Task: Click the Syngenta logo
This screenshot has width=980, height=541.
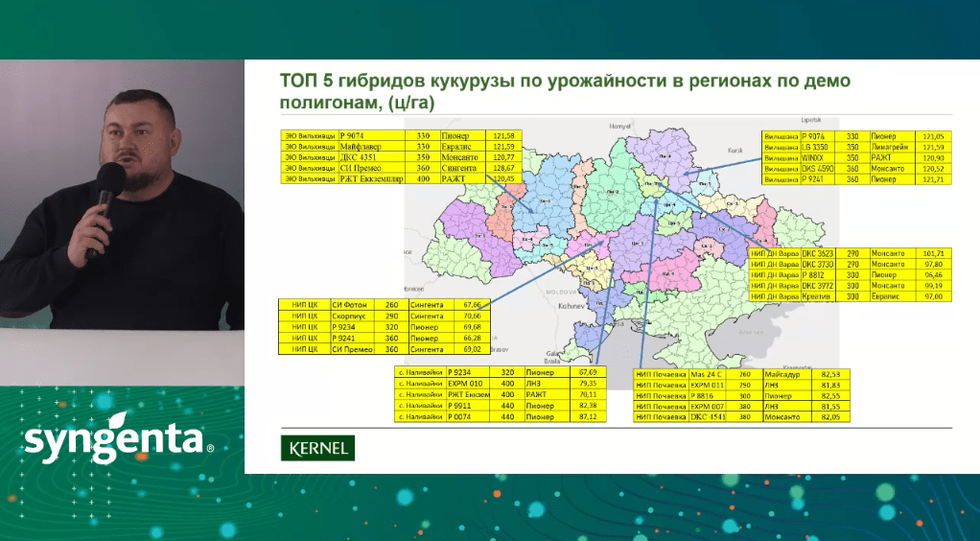Action: tap(119, 437)
